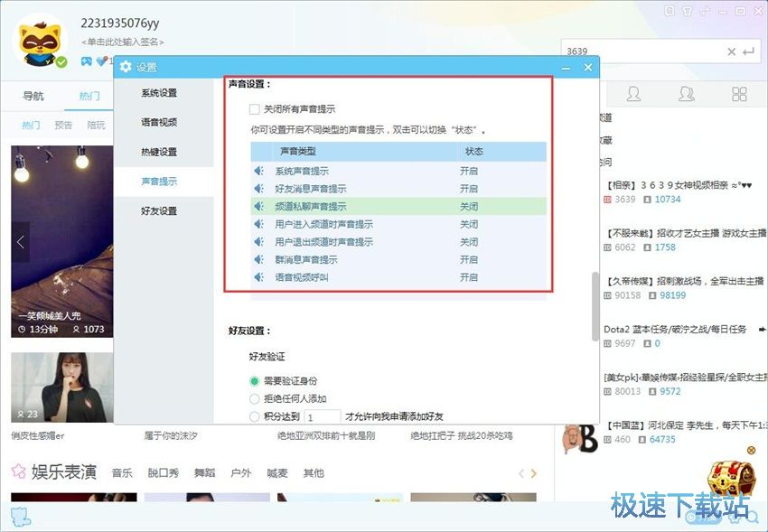Click the 积分达到 points input field

point(323,417)
